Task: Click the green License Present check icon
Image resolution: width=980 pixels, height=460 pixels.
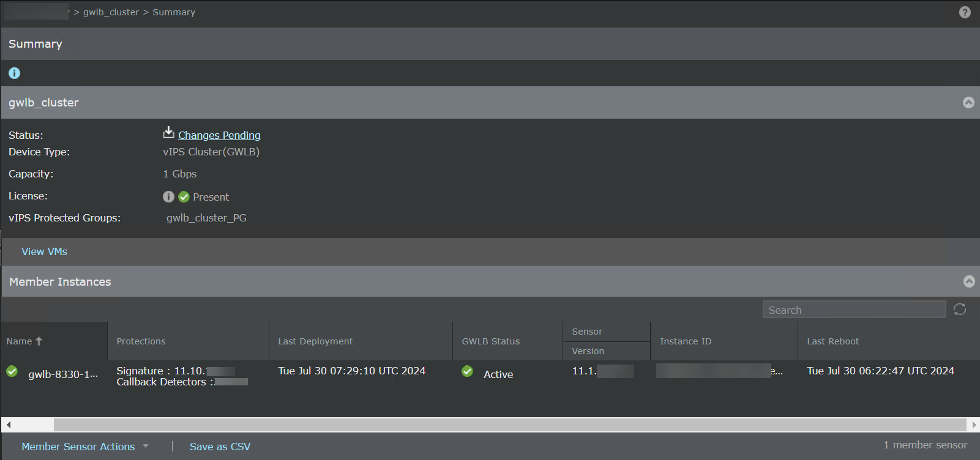Action: click(184, 197)
